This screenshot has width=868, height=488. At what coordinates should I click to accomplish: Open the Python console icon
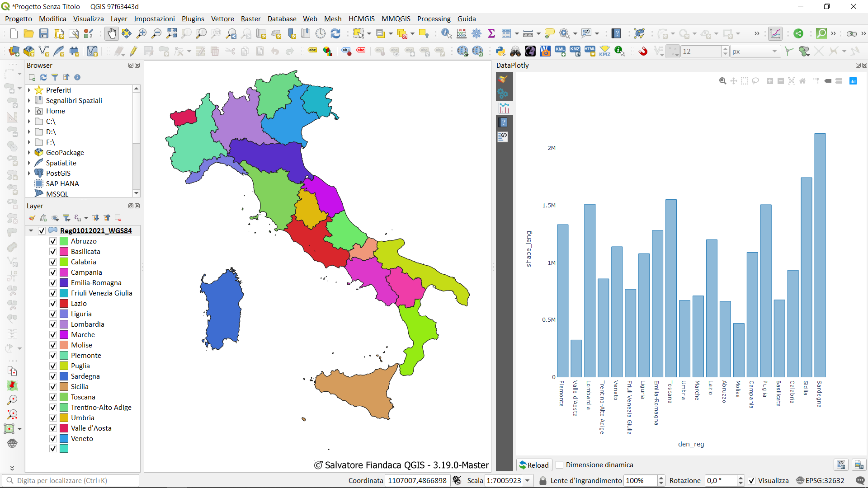click(x=500, y=51)
